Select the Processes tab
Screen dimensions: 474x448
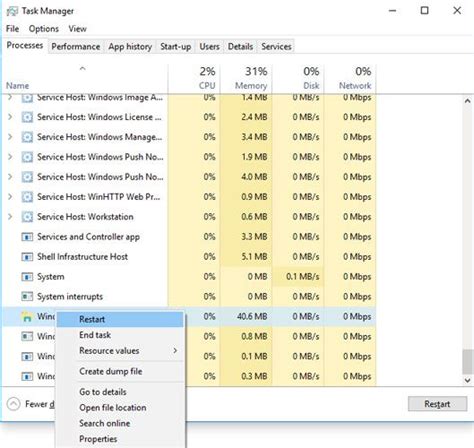(x=25, y=45)
